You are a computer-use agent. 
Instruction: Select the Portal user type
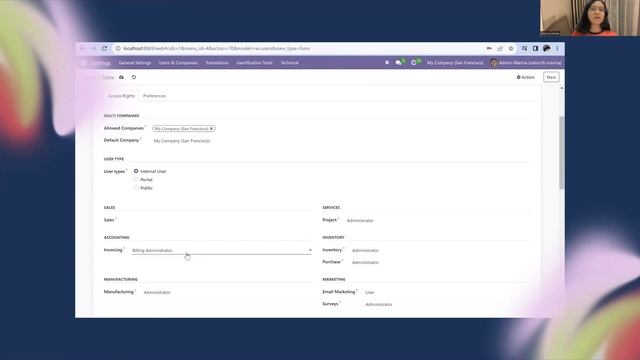[136, 179]
